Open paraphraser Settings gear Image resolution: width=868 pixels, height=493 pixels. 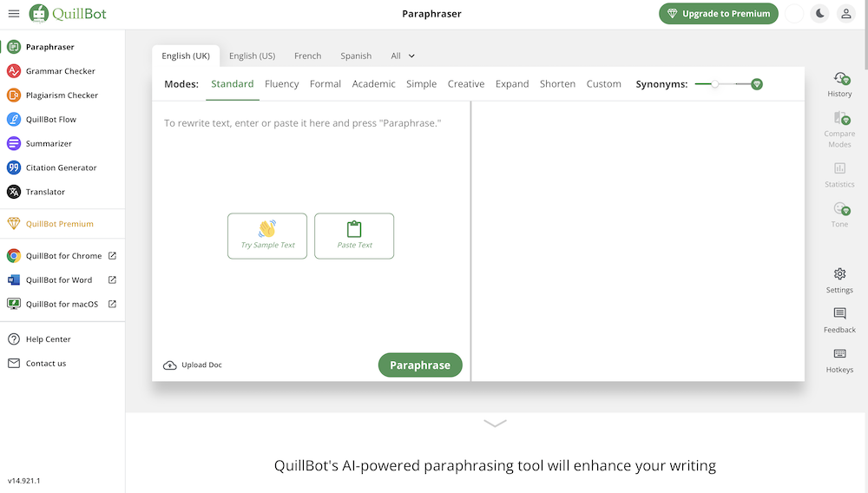(x=839, y=279)
